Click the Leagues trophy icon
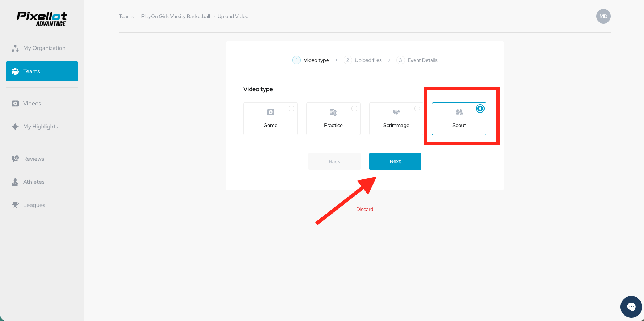 tap(15, 205)
